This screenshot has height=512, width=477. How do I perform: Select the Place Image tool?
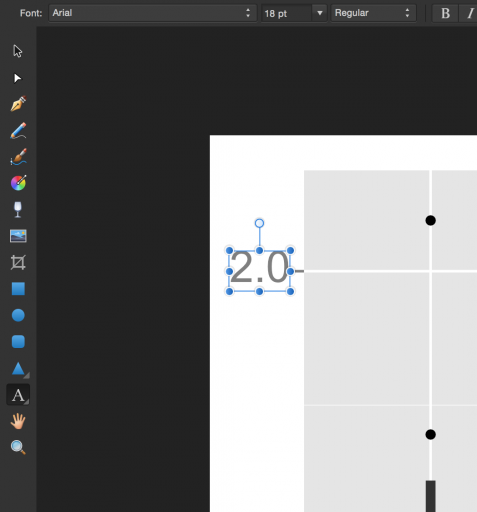(x=18, y=236)
